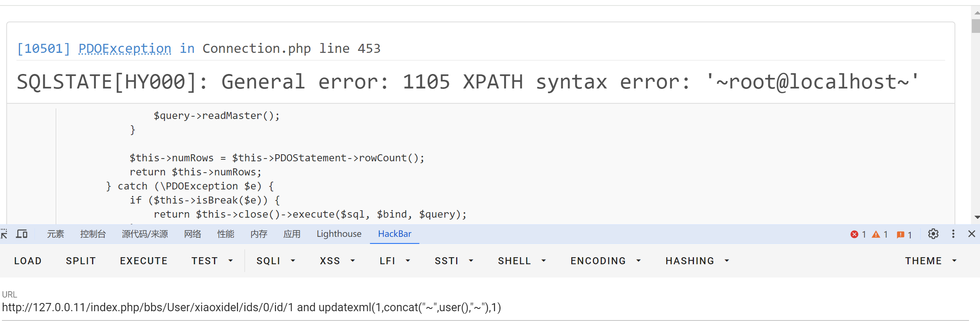
Task: Click the inspect element picker icon
Action: (x=4, y=234)
